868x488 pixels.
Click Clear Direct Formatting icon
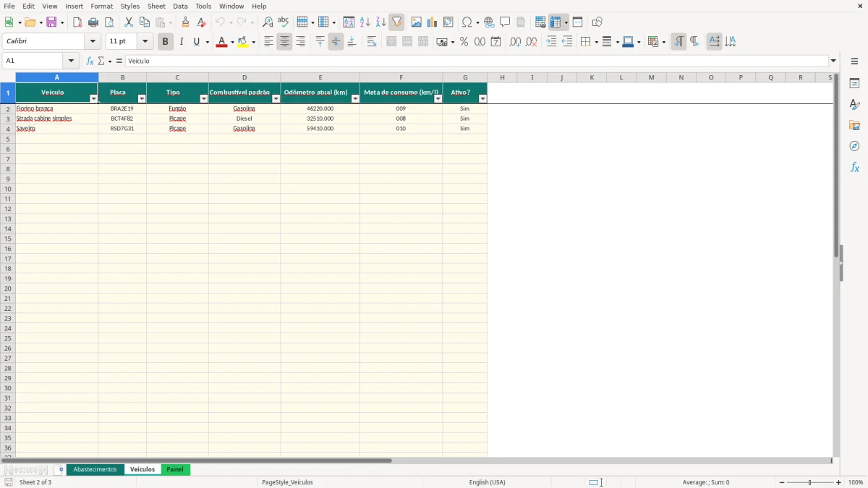[201, 22]
